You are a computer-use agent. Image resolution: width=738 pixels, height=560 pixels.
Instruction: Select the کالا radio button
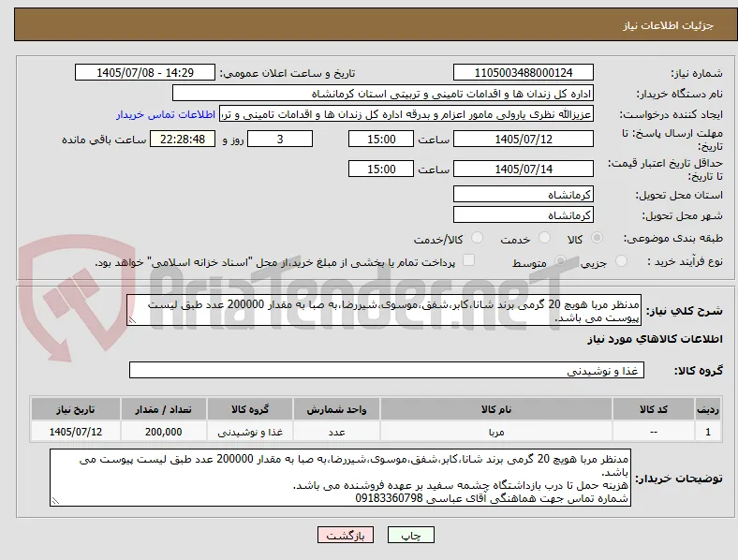pyautogui.click(x=597, y=238)
